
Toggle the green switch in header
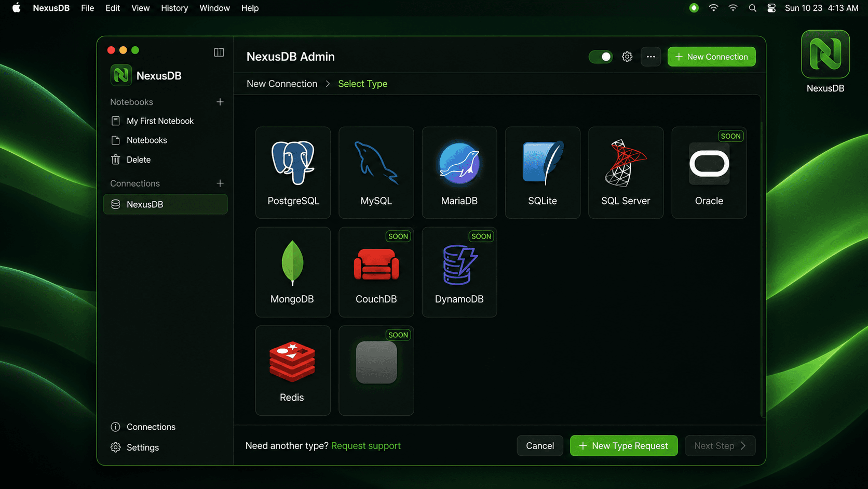coord(601,57)
